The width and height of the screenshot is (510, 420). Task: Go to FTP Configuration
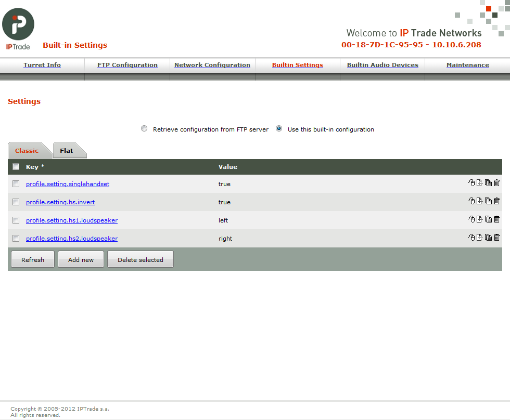[x=127, y=65]
